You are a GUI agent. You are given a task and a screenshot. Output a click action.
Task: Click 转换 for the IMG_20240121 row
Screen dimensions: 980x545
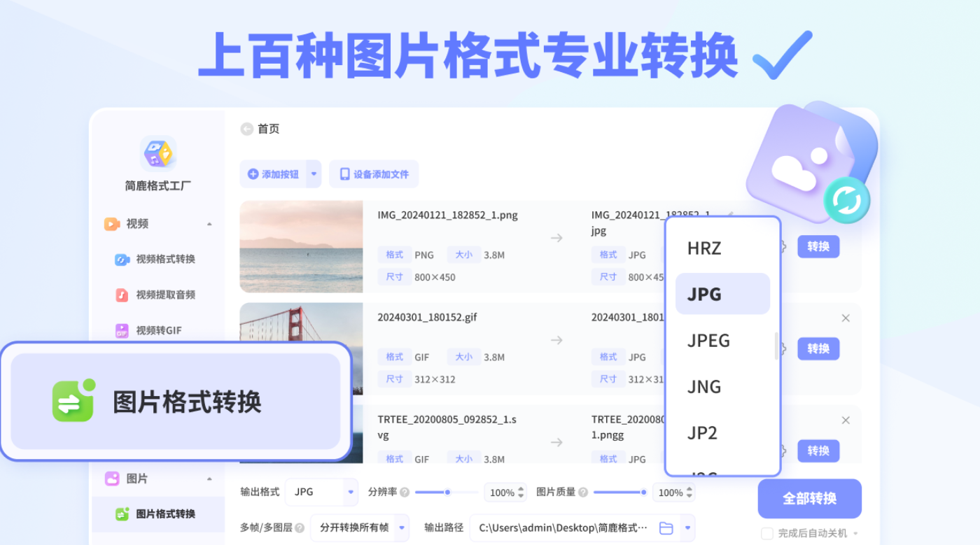pyautogui.click(x=818, y=246)
